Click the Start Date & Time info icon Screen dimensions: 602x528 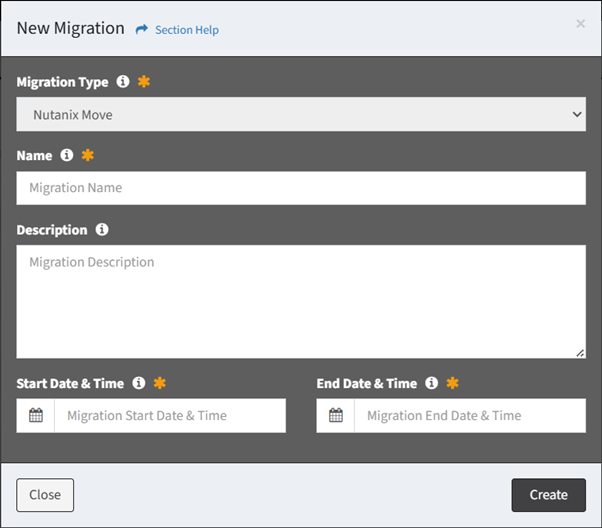point(139,383)
